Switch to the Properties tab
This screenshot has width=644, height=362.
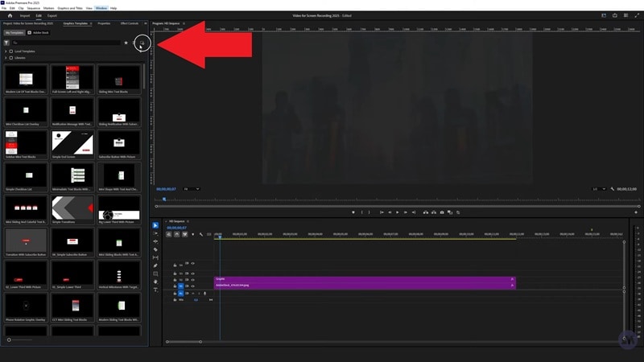pos(104,23)
